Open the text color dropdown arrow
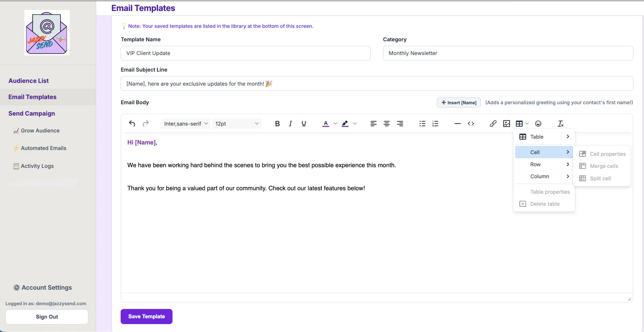The width and height of the screenshot is (644, 332). click(335, 124)
